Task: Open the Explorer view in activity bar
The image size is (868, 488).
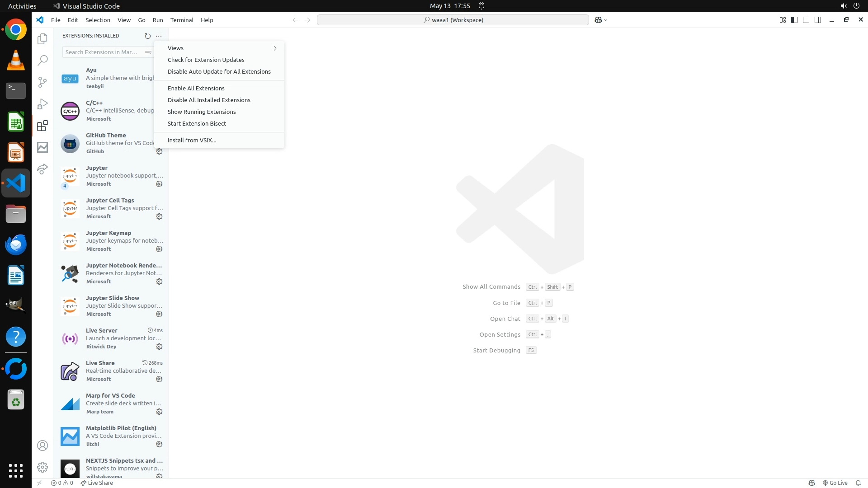Action: (42, 39)
